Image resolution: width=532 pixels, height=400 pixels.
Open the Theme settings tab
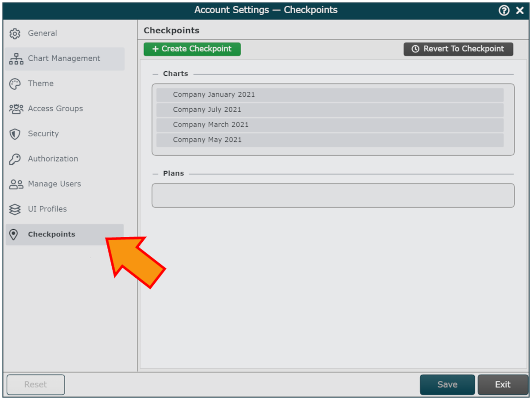pos(41,83)
